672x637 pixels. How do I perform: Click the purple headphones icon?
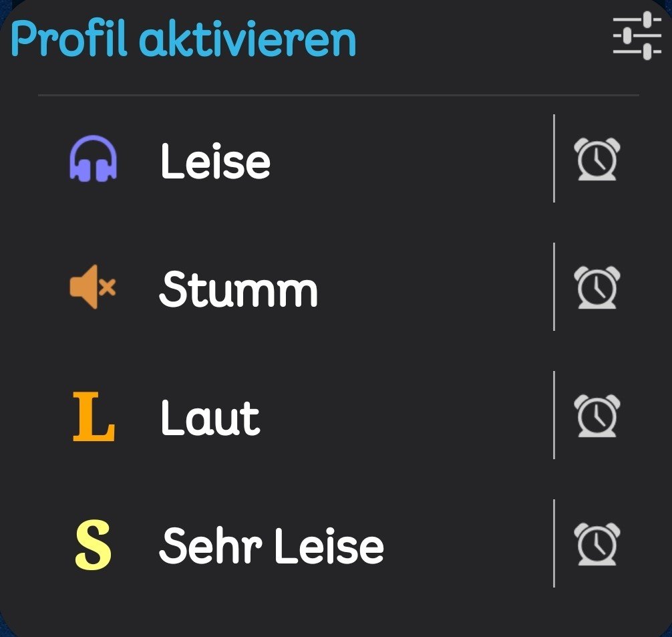[94, 159]
